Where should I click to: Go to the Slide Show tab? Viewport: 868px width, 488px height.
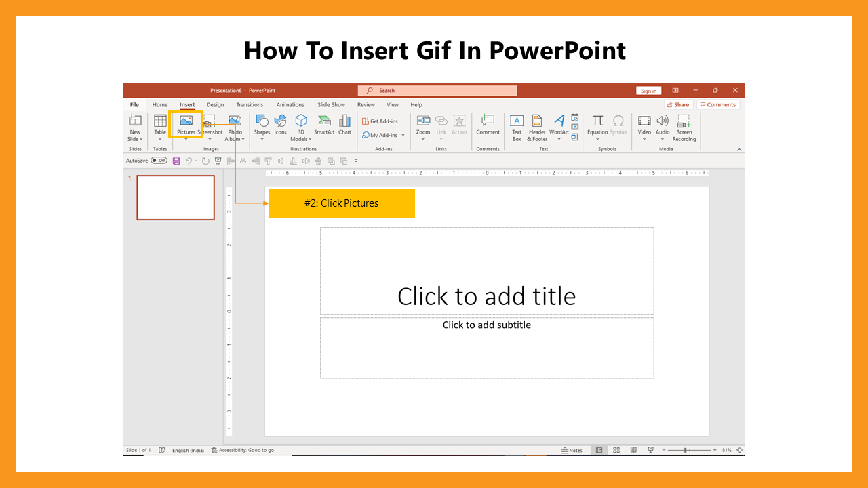331,105
